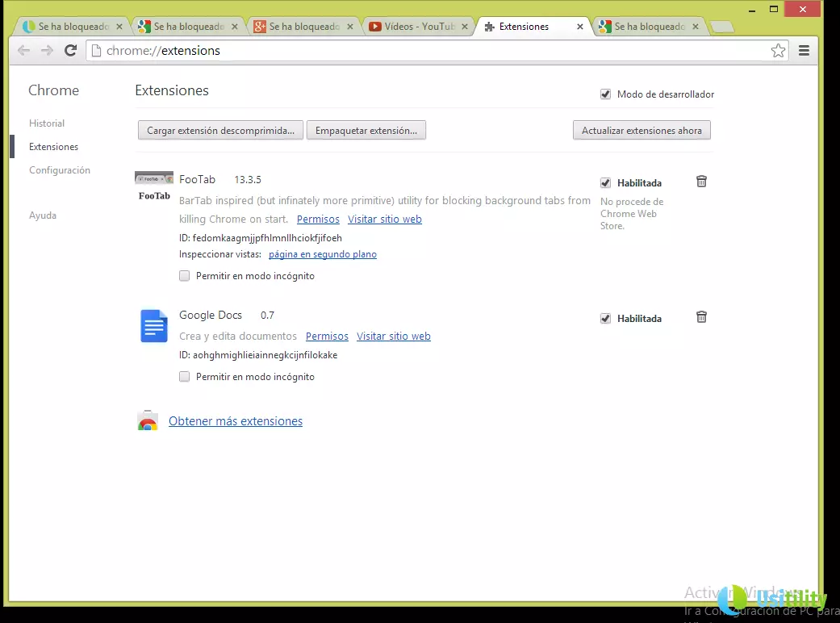
Task: Bookmark page with the star icon
Action: [x=778, y=51]
